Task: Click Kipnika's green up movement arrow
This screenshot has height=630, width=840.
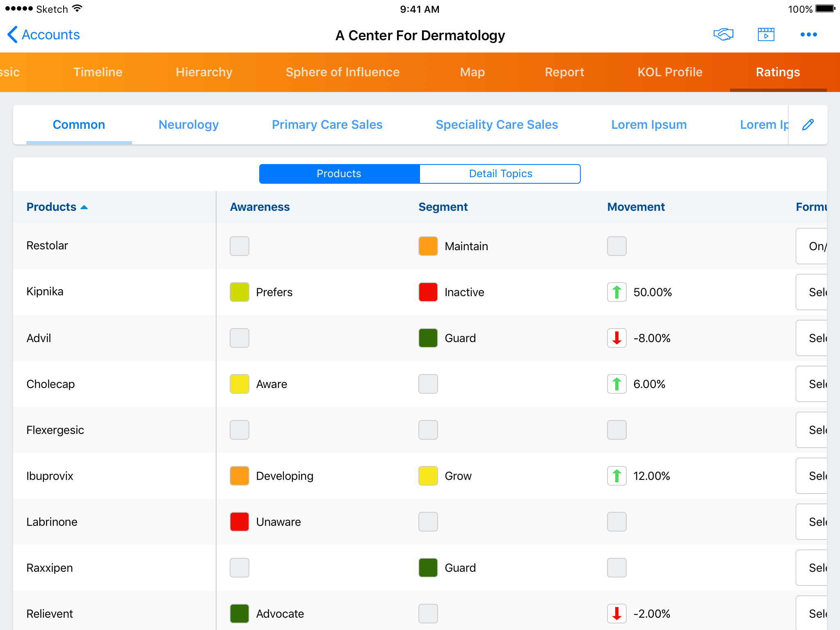Action: 616,292
